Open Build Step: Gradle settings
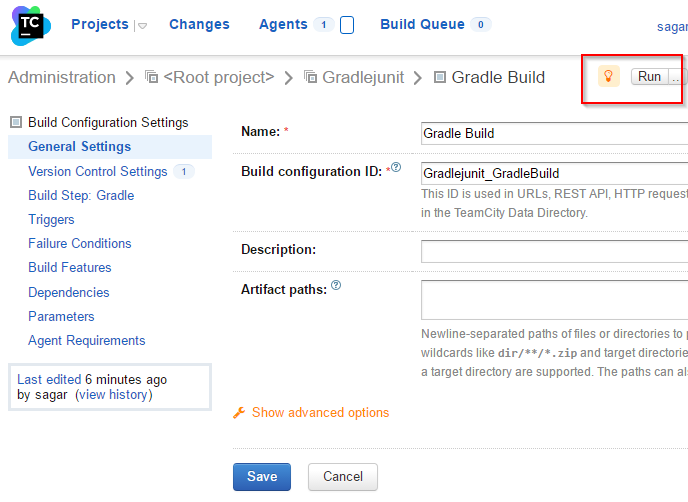The image size is (688, 502). [81, 195]
